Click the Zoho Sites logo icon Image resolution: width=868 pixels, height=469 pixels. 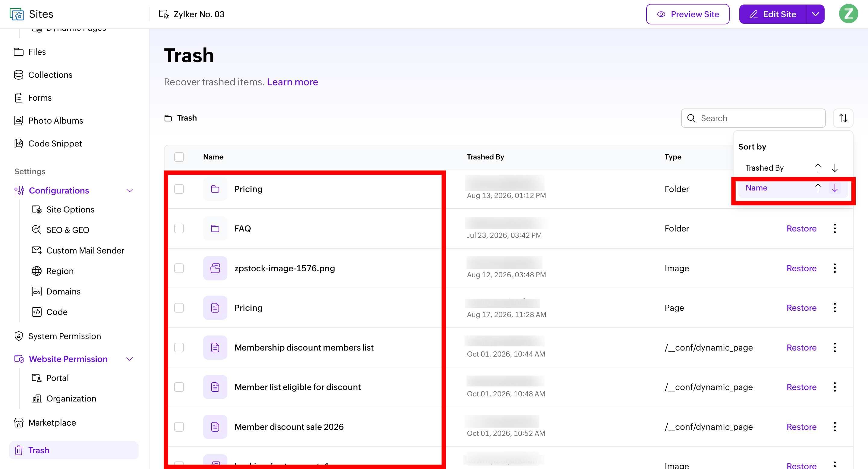(17, 14)
